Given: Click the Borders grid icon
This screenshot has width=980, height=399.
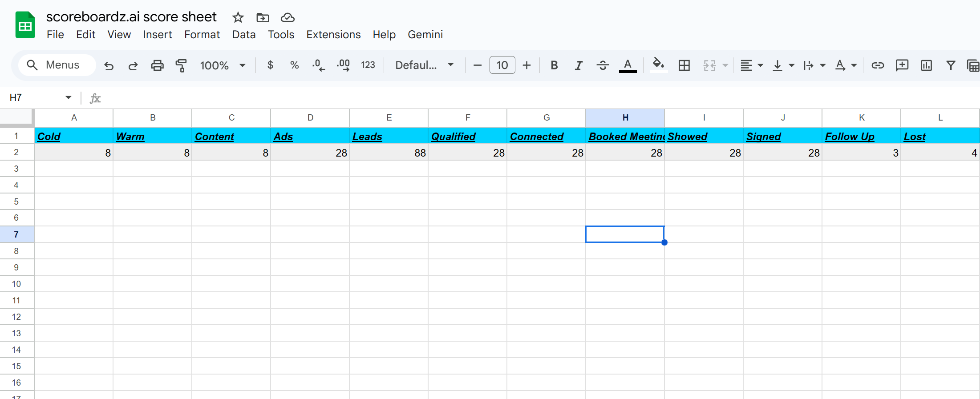Looking at the screenshot, I should pyautogui.click(x=684, y=66).
